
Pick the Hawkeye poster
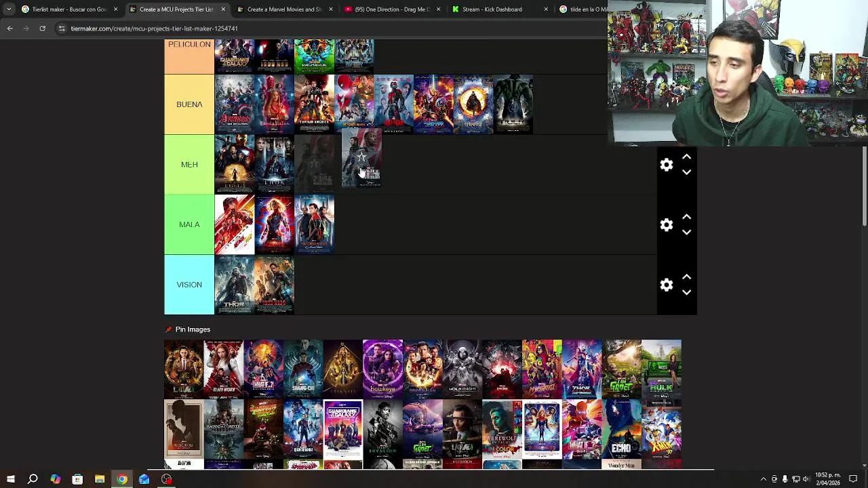(382, 369)
